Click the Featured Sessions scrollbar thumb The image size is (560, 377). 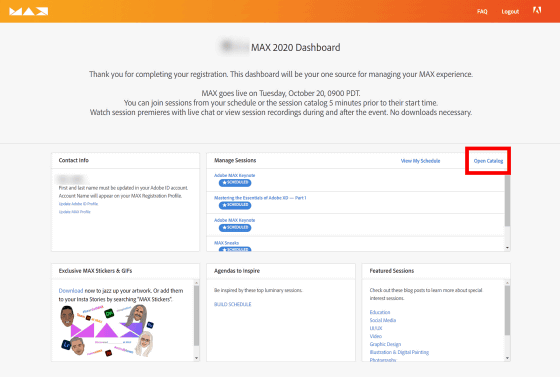point(507,310)
